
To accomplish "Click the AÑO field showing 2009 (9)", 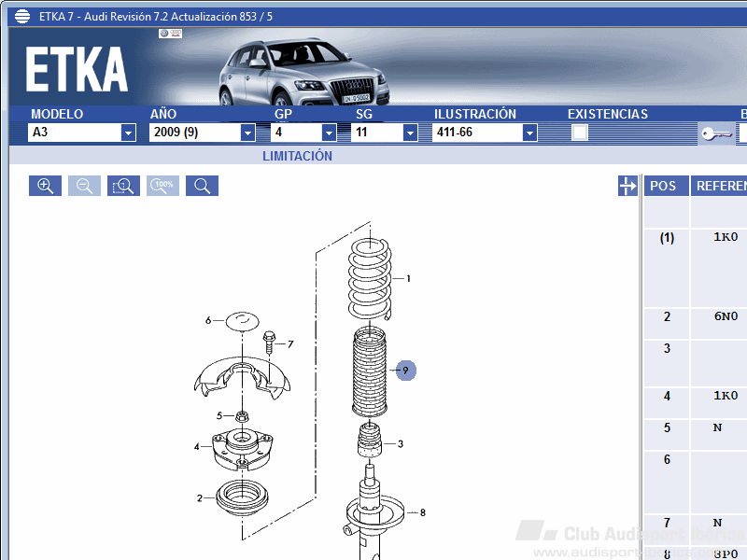I will pos(203,133).
